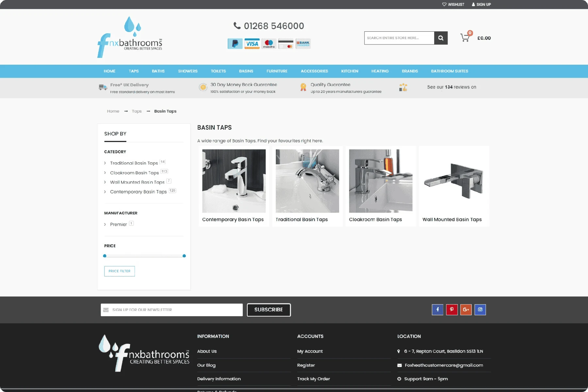The width and height of the screenshot is (588, 392).
Task: Click the delivery truck icon
Action: [x=103, y=87]
